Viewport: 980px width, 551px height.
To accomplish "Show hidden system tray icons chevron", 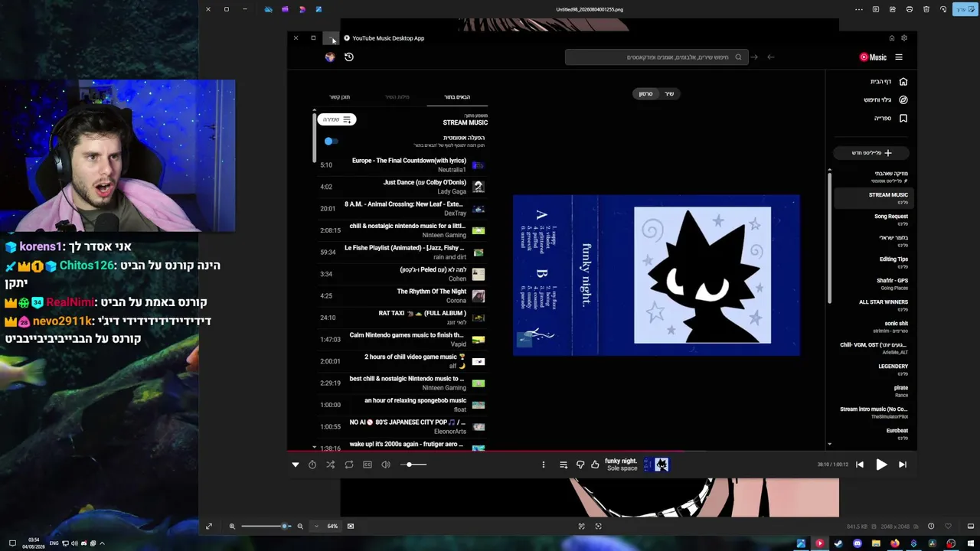I will (x=102, y=543).
